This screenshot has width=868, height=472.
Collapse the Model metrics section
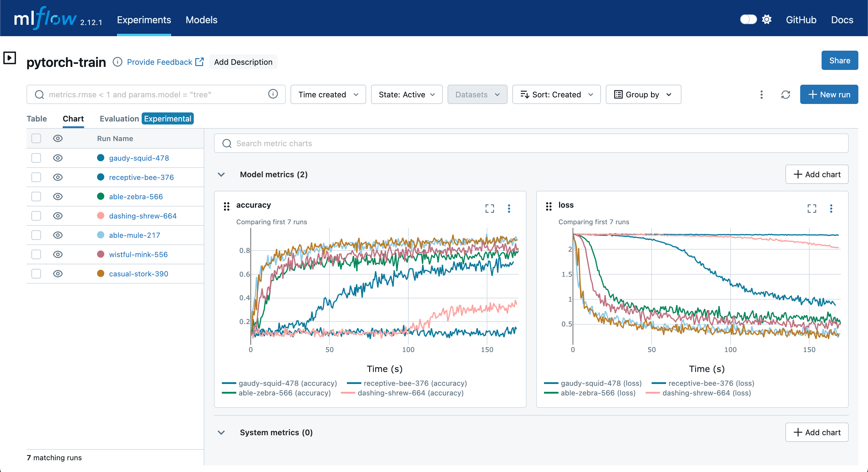[x=221, y=175]
